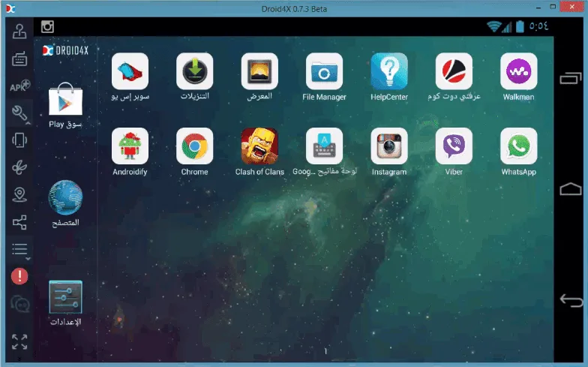Viewport: 588px width, 367px height.
Task: Install APK via sidebar icon
Action: tap(19, 86)
